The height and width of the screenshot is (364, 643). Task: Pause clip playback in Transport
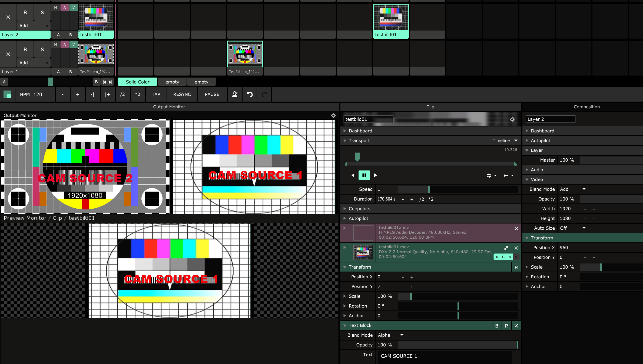click(x=364, y=175)
